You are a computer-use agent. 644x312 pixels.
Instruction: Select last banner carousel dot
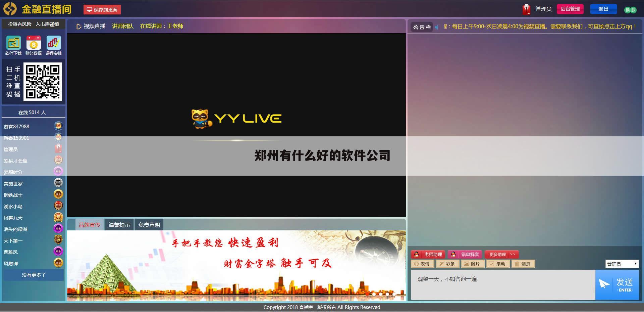(394, 294)
